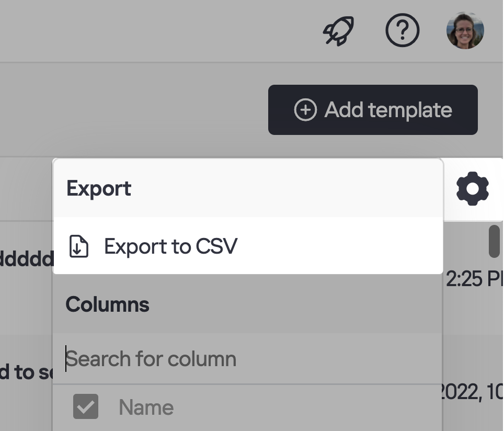This screenshot has width=504, height=431.
Task: Click the rocket launch icon
Action: click(x=338, y=31)
